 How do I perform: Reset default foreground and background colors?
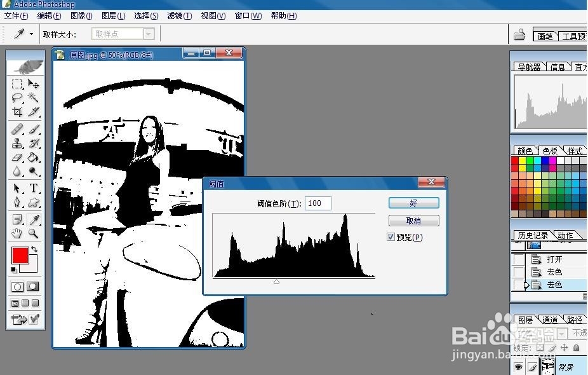13,269
